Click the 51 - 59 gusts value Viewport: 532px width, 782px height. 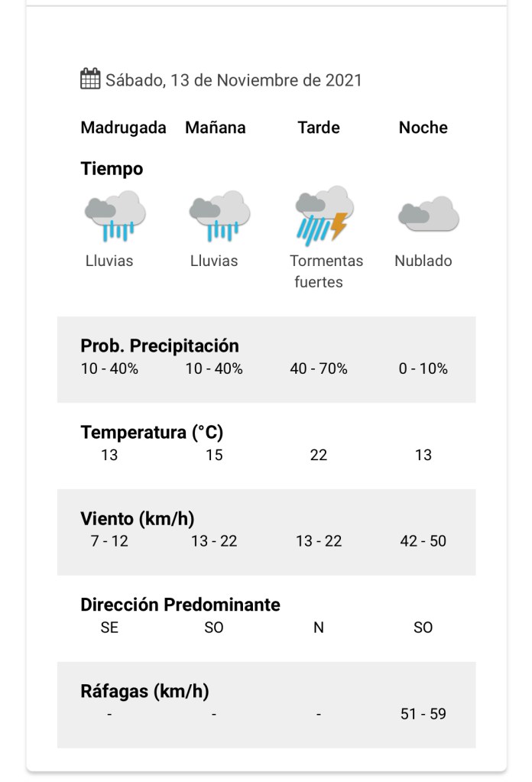pyautogui.click(x=423, y=714)
